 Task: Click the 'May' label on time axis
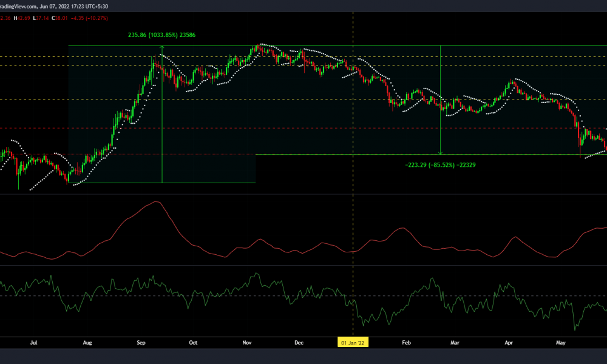[560, 342]
